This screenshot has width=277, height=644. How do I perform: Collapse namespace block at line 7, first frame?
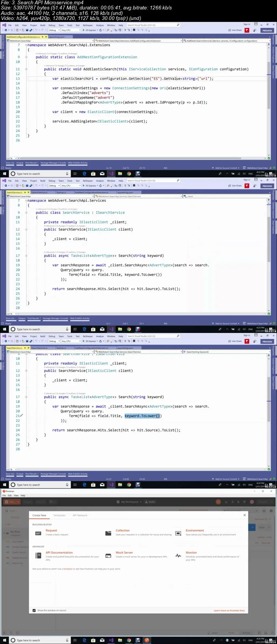(26, 45)
